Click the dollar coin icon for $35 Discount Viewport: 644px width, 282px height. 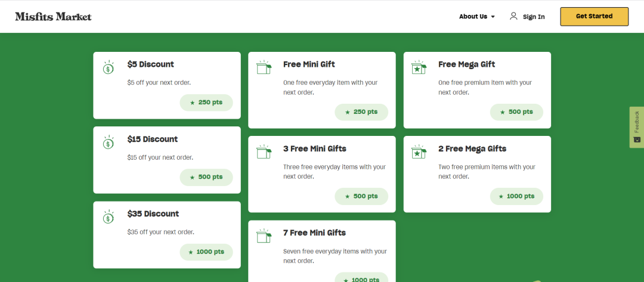click(109, 217)
